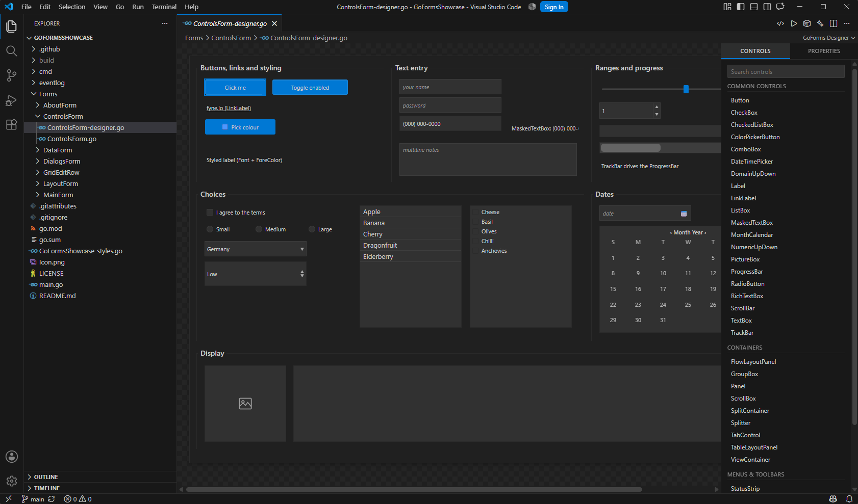This screenshot has width=858, height=504.
Task: Click the Remote Window icon in the status bar
Action: point(9,499)
